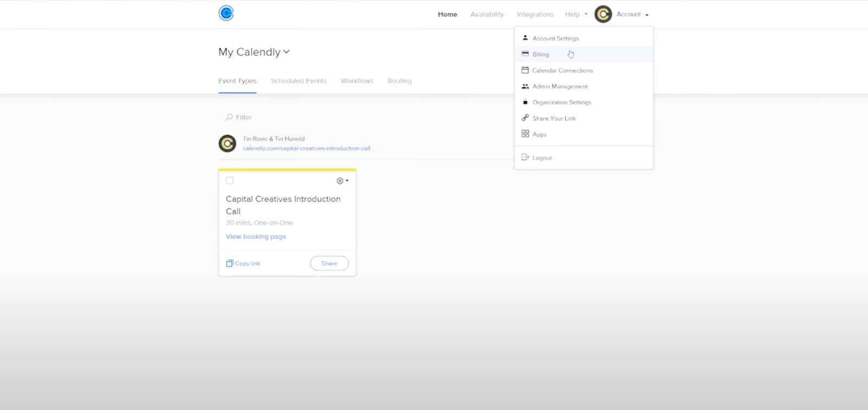Click the Tin Rovic & Tin Hunold name
The height and width of the screenshot is (410, 868).
coord(274,138)
